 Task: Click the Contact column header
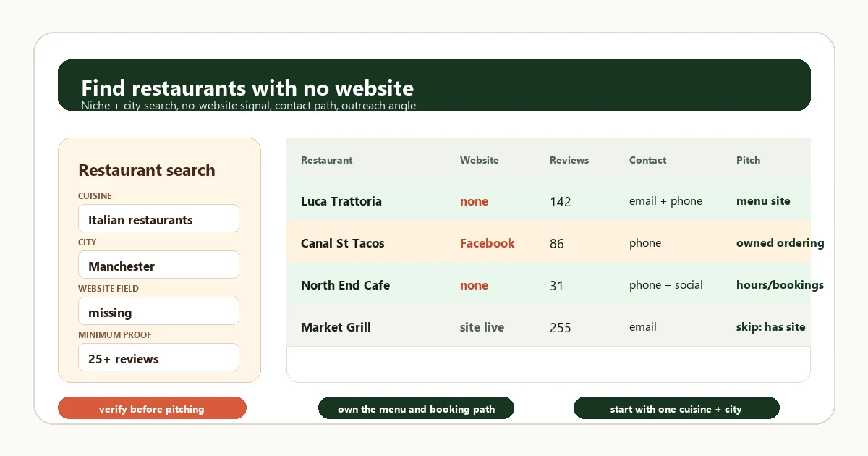648,160
